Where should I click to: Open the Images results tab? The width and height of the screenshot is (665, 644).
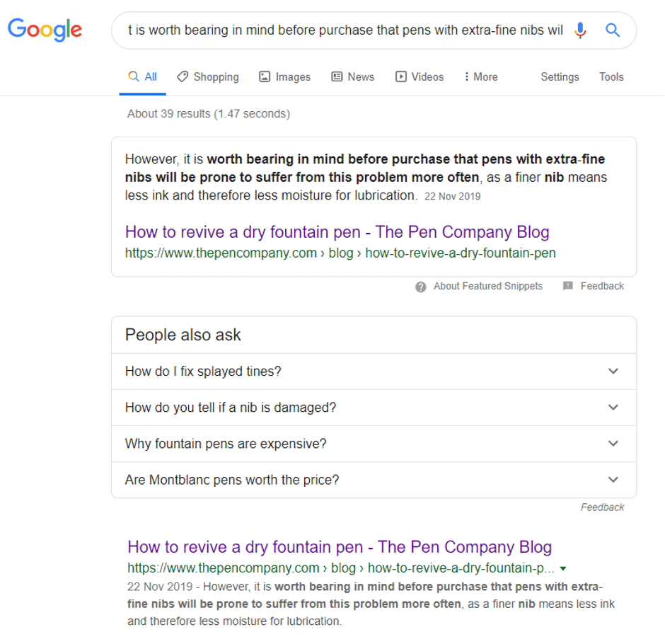pos(284,77)
